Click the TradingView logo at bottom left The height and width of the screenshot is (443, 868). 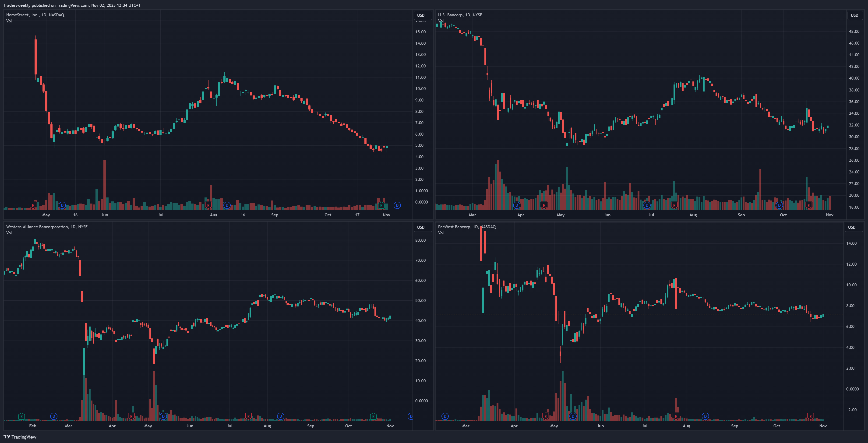[x=20, y=437]
